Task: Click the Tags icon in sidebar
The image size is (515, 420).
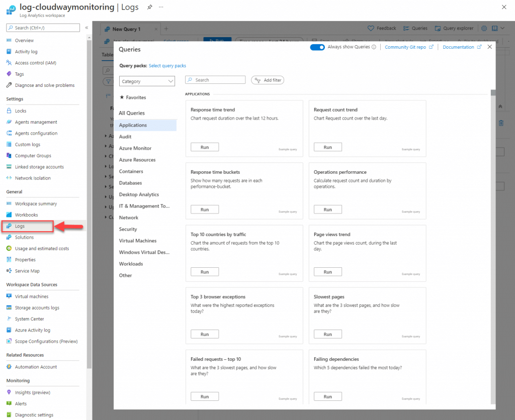Action: [9, 74]
